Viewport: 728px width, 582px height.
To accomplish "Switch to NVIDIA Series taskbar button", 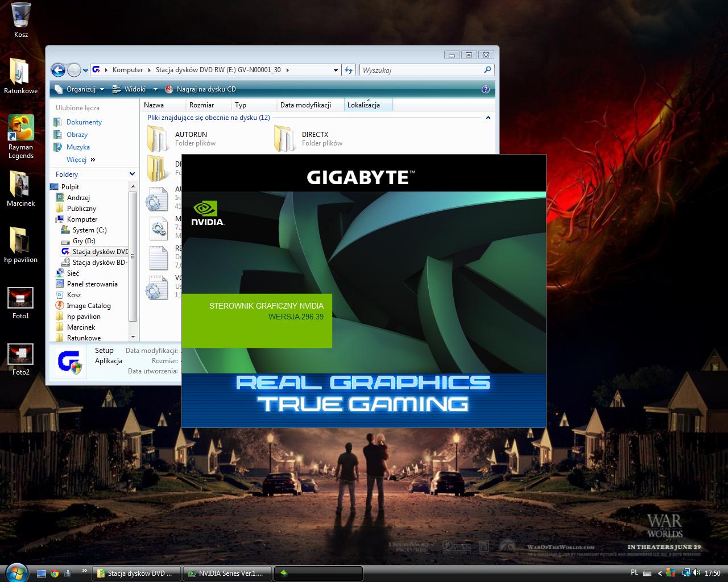I will [228, 573].
